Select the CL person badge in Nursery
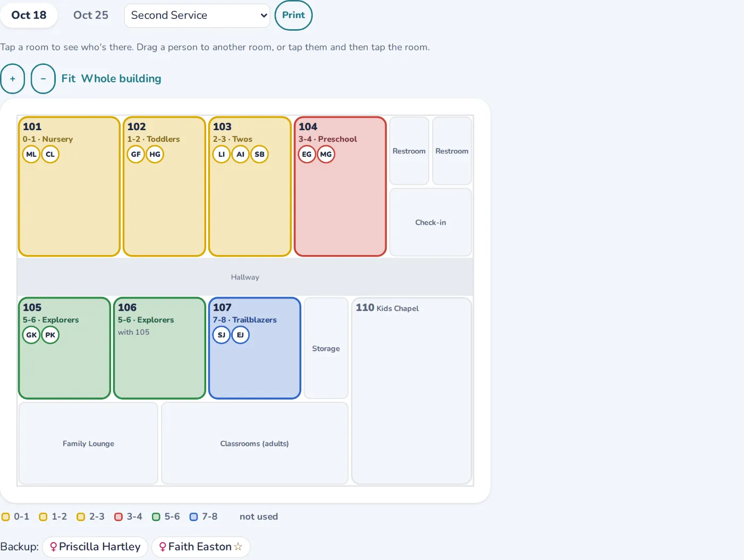This screenshot has width=744, height=560. [50, 155]
